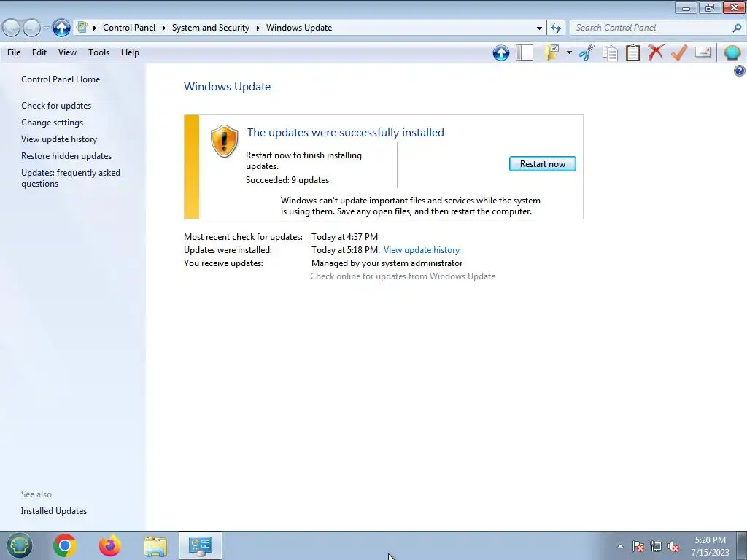Show hidden tray icons arrow
Image resolution: width=747 pixels, height=560 pixels.
click(x=620, y=546)
